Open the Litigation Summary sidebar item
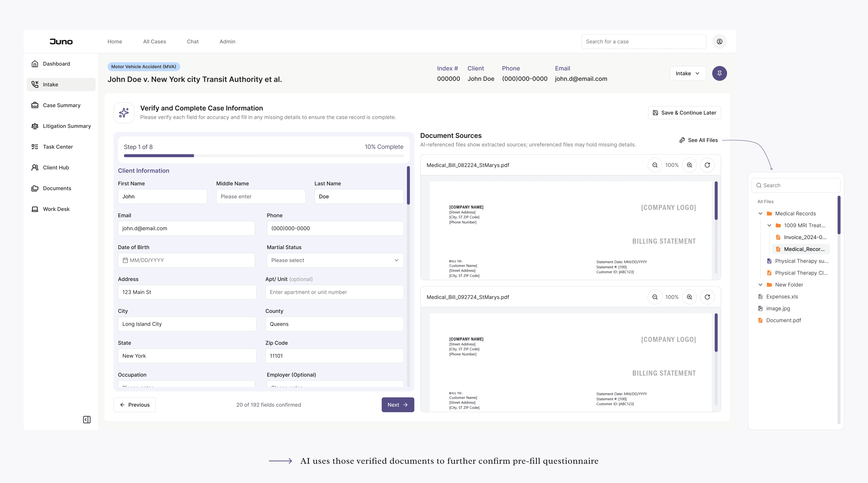 (x=67, y=126)
